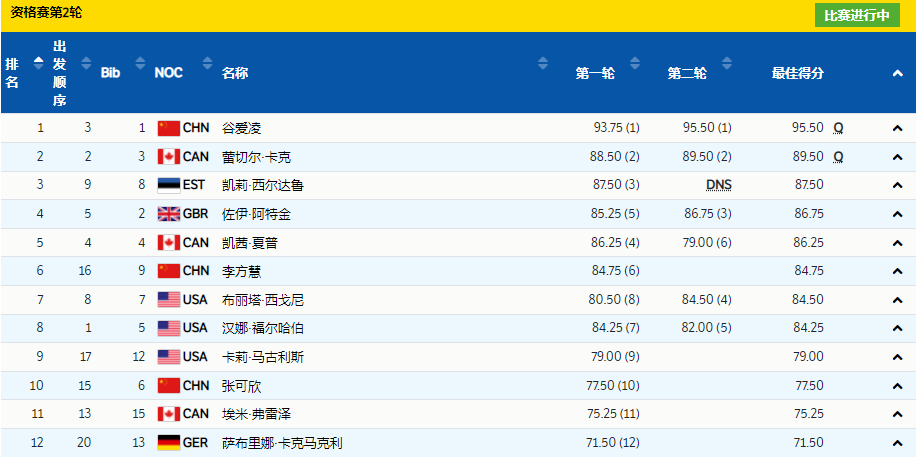Select the 资格赛第2轮 heading tab
This screenshot has height=457, width=916.
click(46, 14)
